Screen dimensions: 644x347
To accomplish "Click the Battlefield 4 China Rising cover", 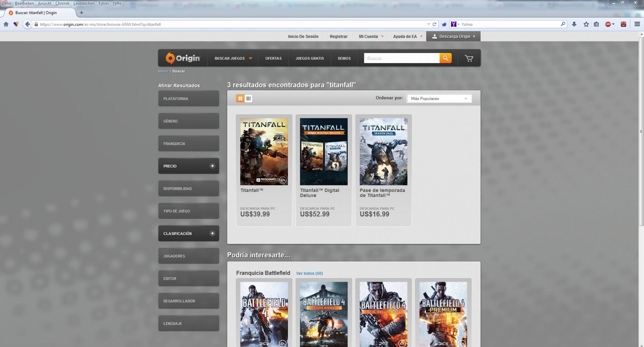I will tap(323, 314).
